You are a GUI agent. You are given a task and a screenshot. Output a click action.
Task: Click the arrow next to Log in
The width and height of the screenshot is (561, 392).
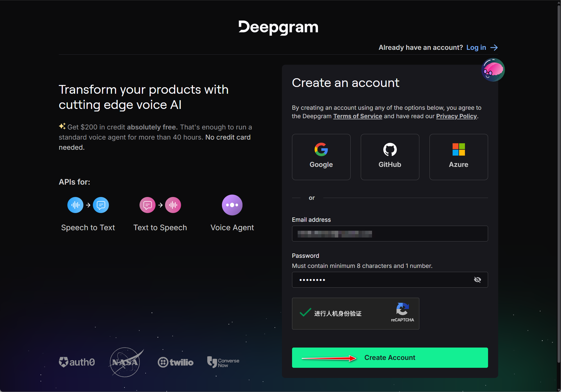494,48
